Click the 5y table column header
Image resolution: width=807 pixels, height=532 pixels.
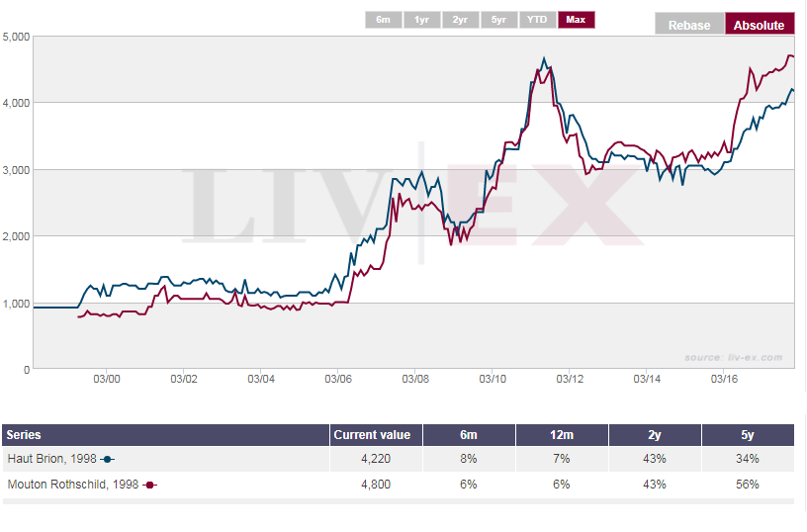748,435
